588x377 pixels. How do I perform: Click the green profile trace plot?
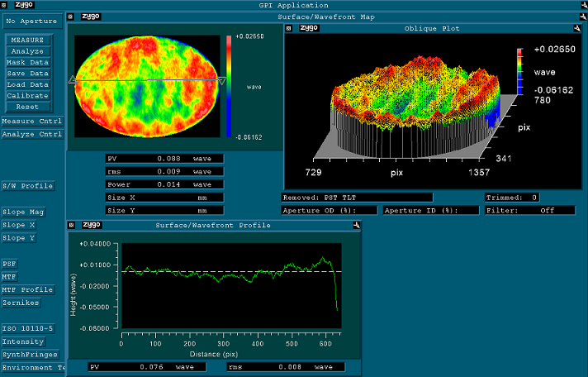tap(231, 286)
